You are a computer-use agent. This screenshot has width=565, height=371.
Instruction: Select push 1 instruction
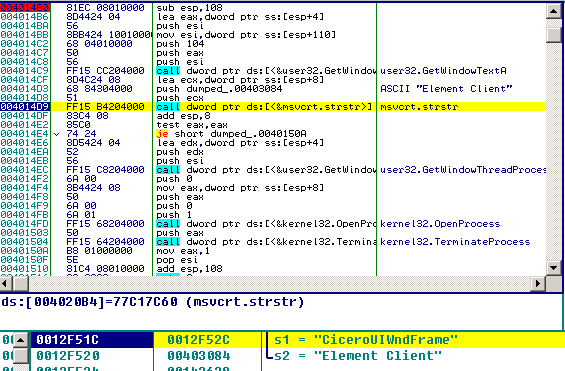[174, 215]
